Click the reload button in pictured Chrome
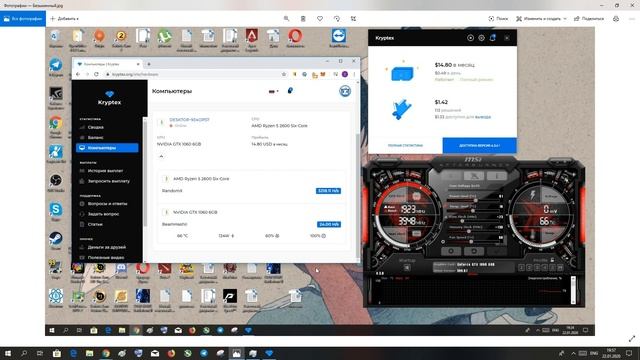This screenshot has width=640, height=360. [96, 74]
